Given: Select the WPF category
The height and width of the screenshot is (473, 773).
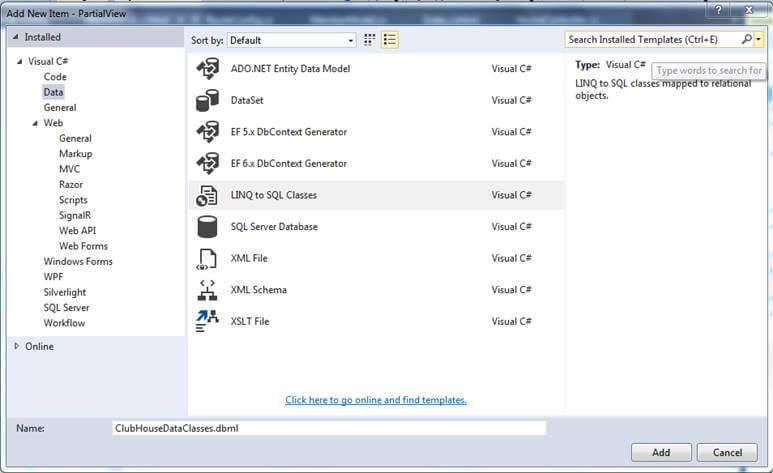Looking at the screenshot, I should [53, 277].
